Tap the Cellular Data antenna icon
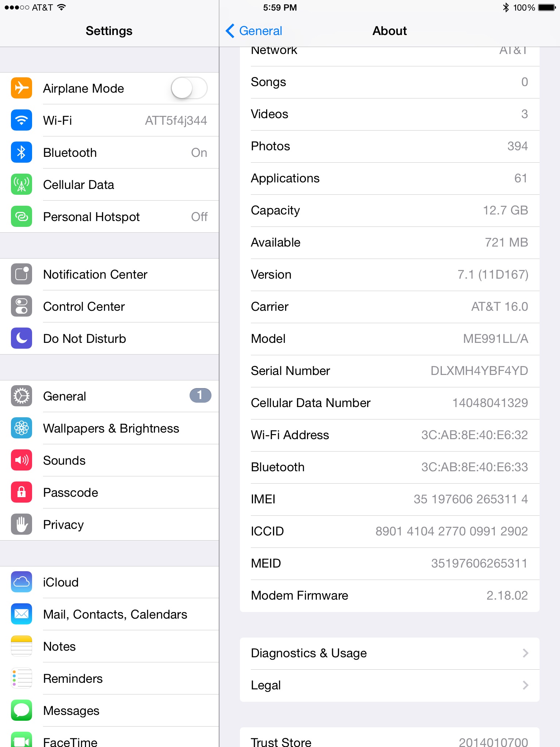560x747 pixels. 22,184
